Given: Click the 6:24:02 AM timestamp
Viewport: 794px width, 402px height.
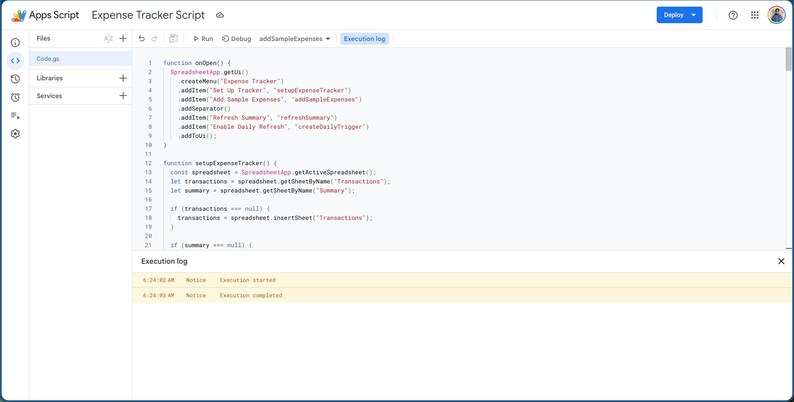Looking at the screenshot, I should point(158,280).
